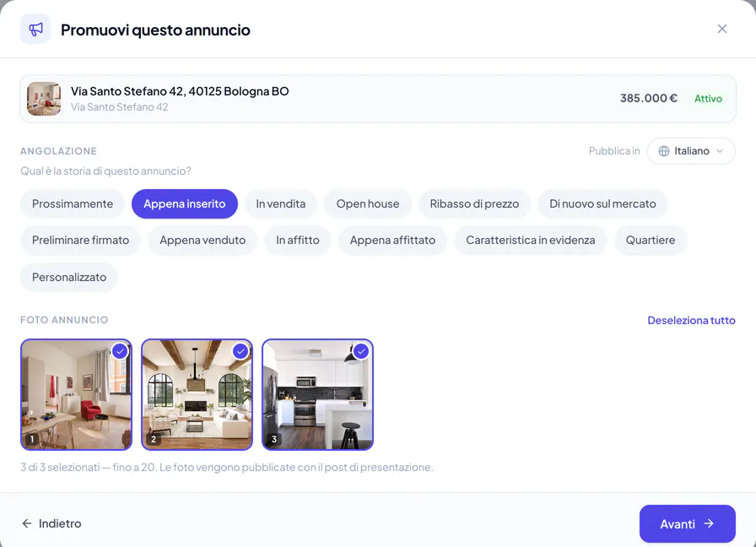The width and height of the screenshot is (756, 547).
Task: Uncheck the checkmark on photo 2
Action: [x=240, y=352]
